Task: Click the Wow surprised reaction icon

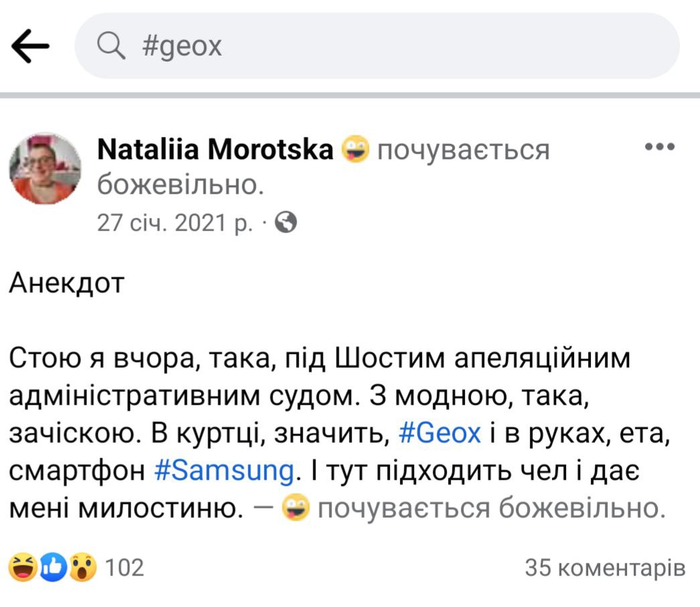Action: [x=83, y=568]
